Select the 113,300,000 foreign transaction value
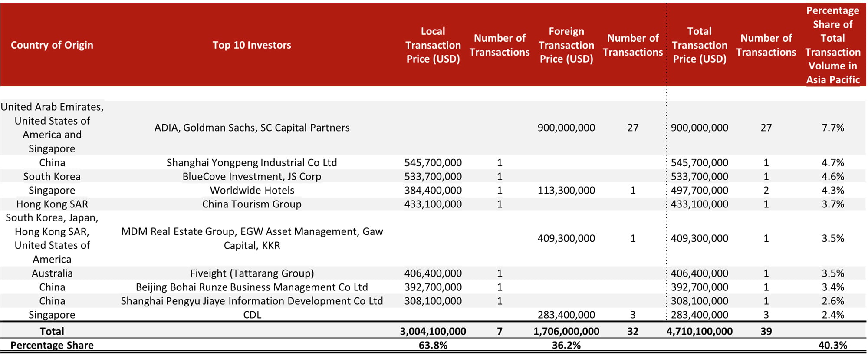 pyautogui.click(x=566, y=191)
